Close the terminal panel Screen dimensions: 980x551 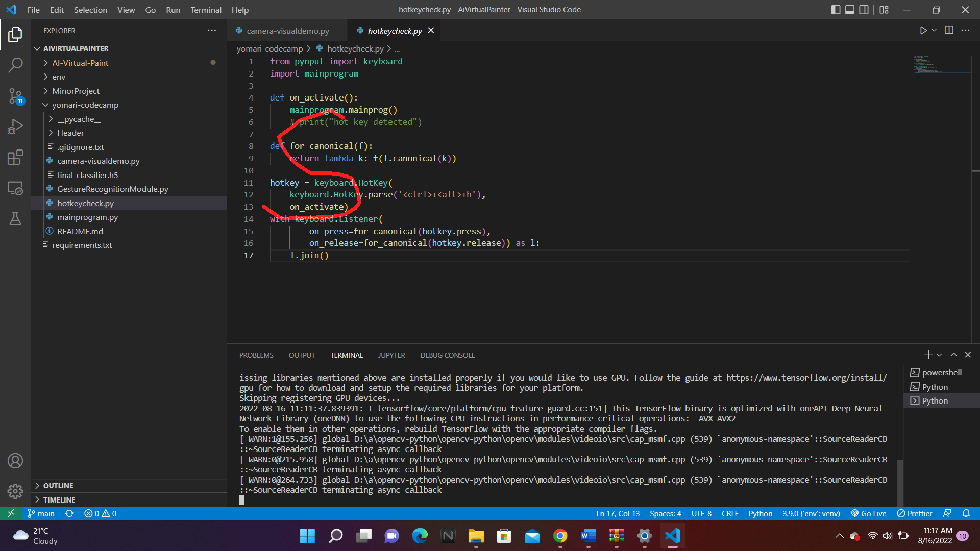(968, 355)
